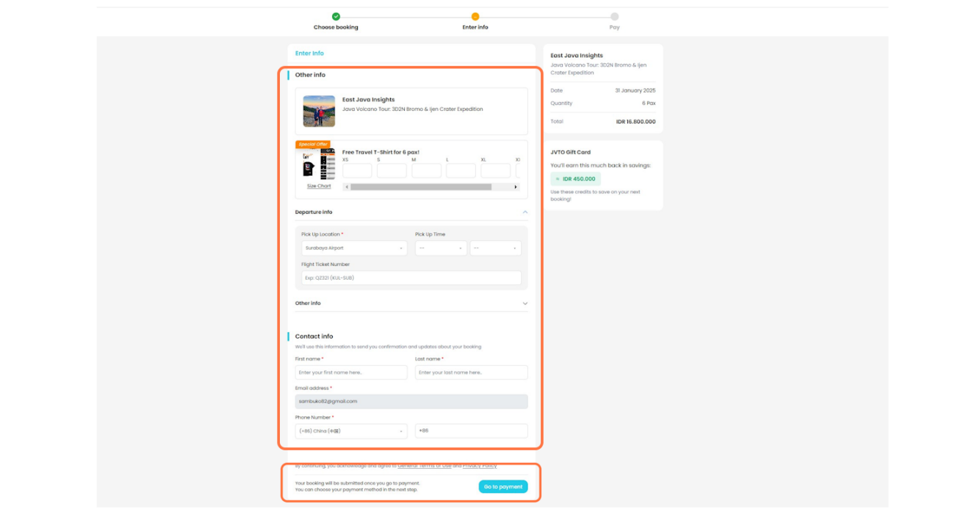Click the scrollbar's left arrow under T-shirt sizes

coord(347,187)
